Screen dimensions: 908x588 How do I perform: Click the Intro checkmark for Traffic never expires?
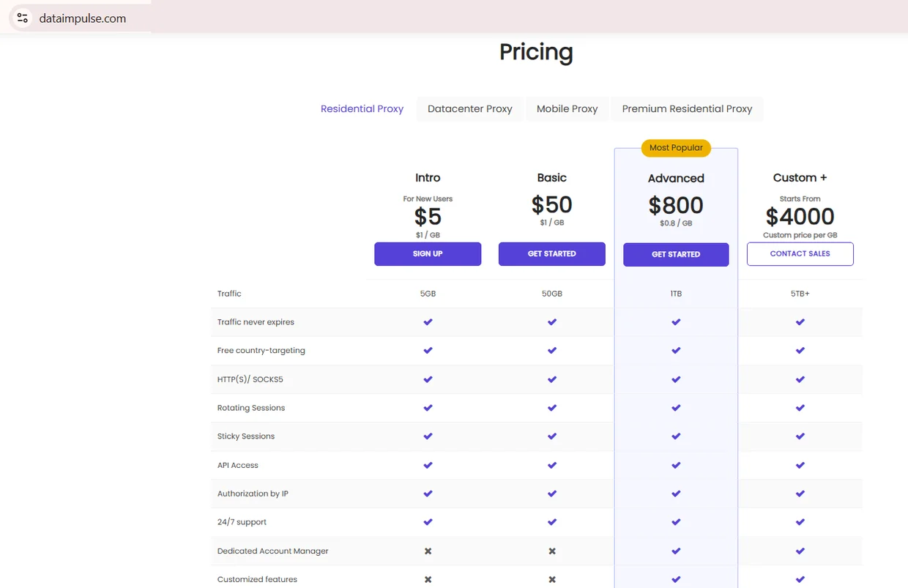[428, 321]
